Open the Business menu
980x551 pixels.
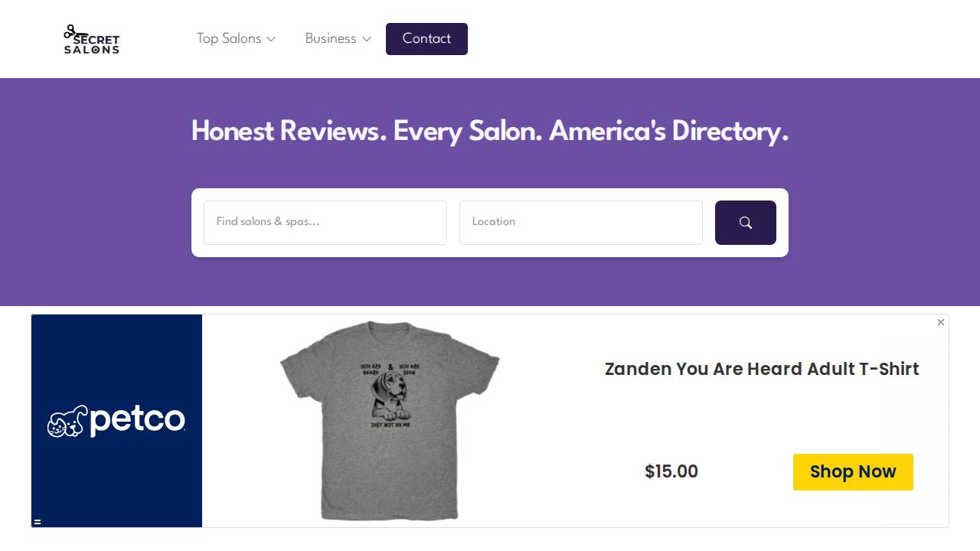point(330,39)
